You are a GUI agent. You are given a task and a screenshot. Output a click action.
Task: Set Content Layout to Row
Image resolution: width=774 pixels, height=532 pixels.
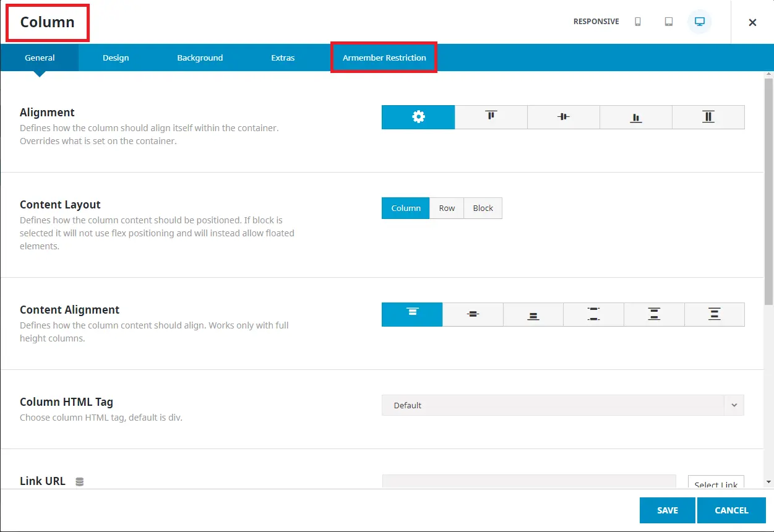[447, 208]
